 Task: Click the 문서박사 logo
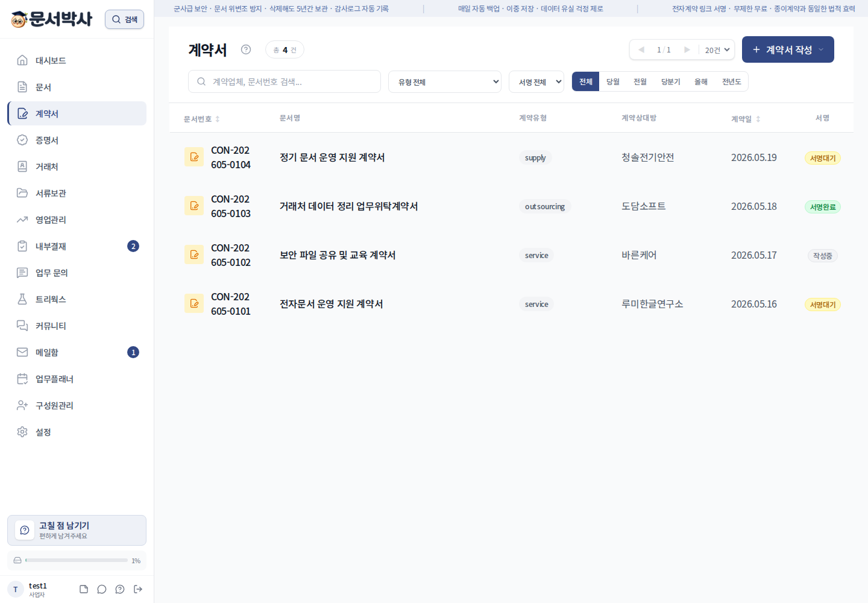point(52,19)
